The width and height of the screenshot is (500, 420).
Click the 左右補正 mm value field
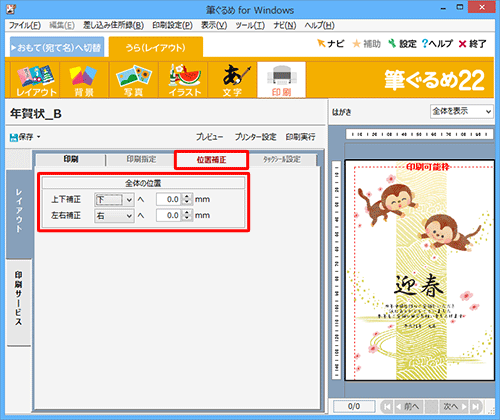pyautogui.click(x=169, y=216)
